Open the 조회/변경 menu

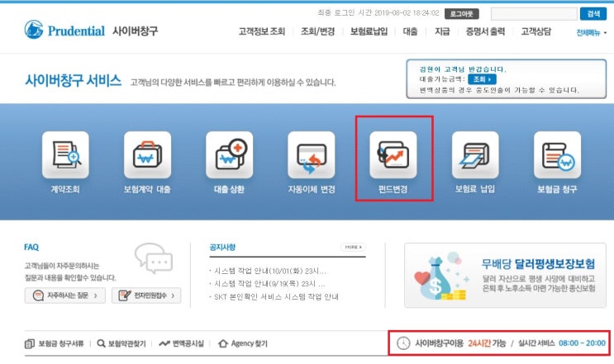click(x=317, y=31)
